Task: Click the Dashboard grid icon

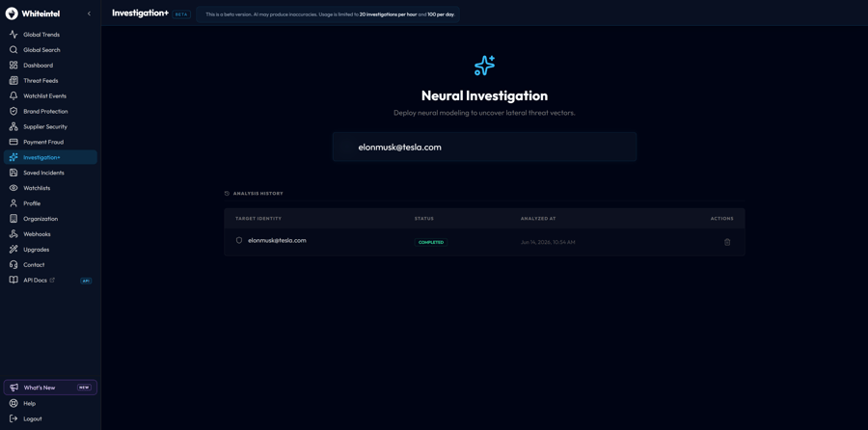Action: (14, 66)
